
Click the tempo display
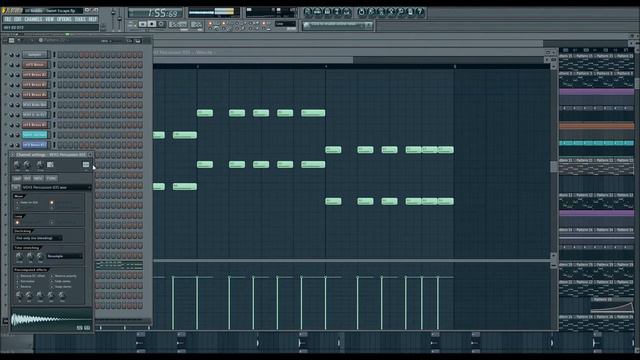[x=178, y=24]
